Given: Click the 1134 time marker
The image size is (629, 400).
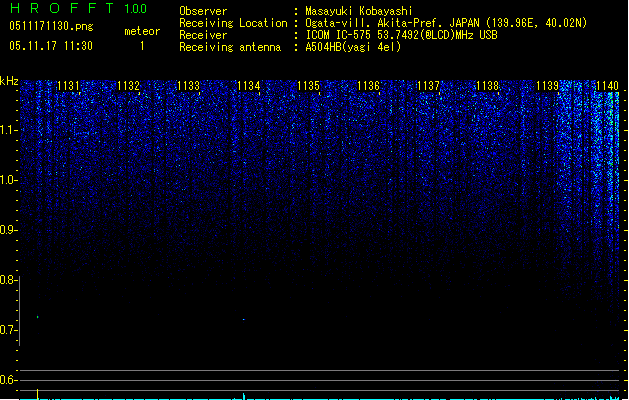Looking at the screenshot, I should point(248,86).
